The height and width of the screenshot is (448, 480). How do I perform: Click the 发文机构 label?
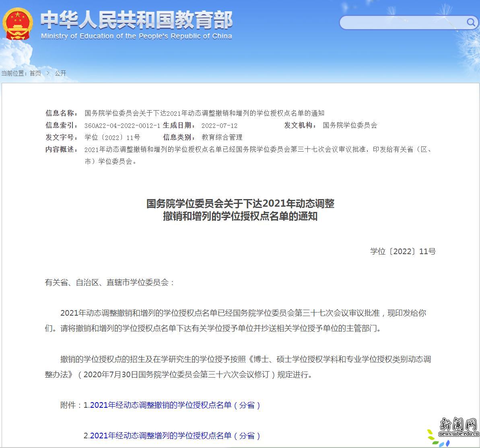pos(299,125)
